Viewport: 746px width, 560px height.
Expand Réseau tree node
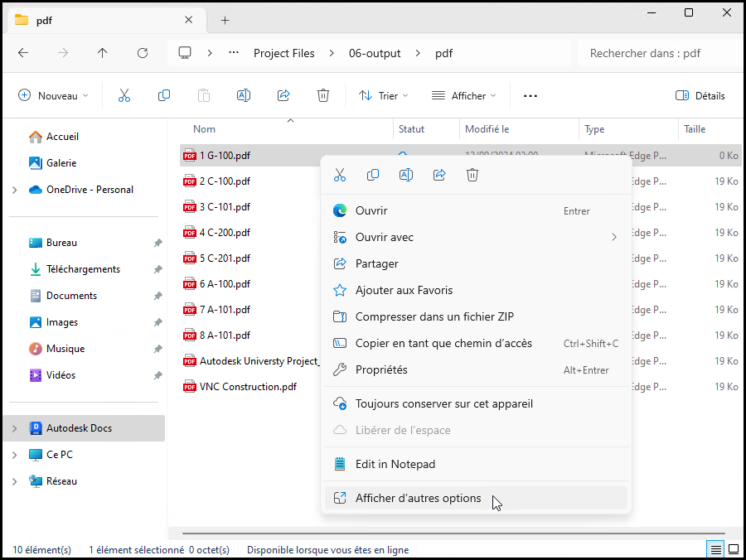(x=15, y=481)
